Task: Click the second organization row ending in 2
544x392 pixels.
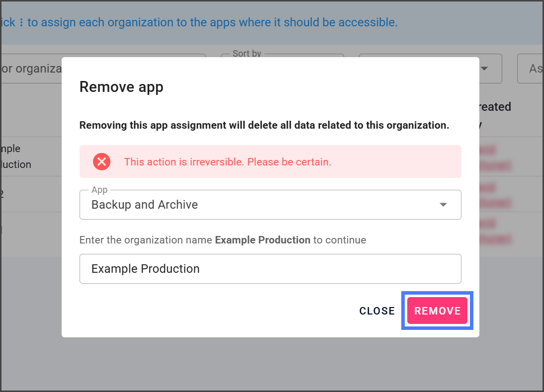Action: click(x=1, y=194)
